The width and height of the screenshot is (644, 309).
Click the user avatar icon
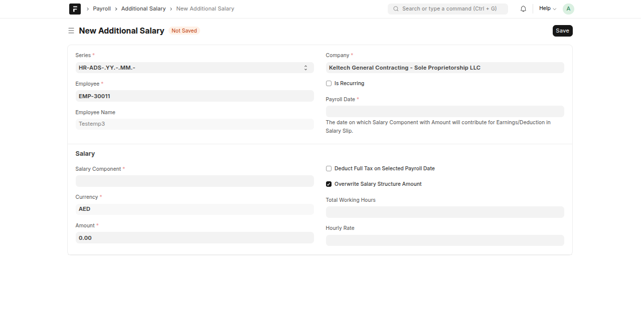pyautogui.click(x=568, y=9)
